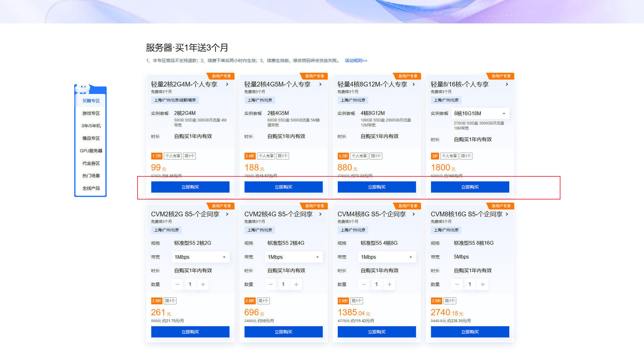Screen dimensions: 644x349
Task: Select 游戏专区 in the sidebar
Action: coord(90,113)
